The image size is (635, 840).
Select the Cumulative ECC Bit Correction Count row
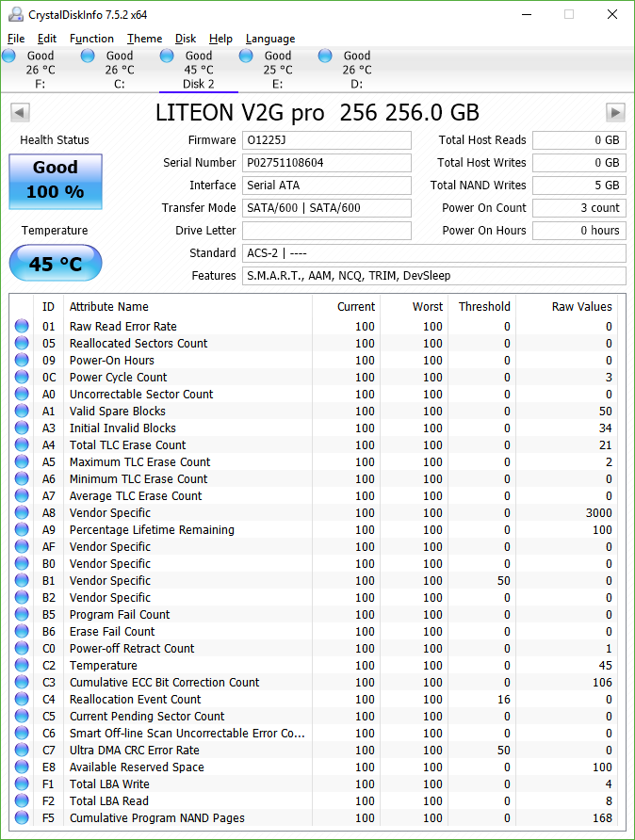pos(314,682)
